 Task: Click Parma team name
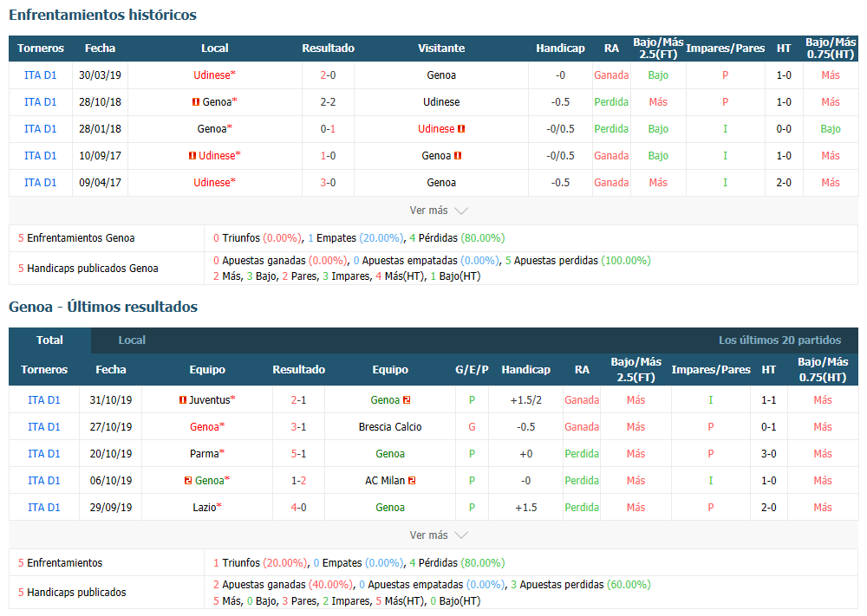point(205,454)
